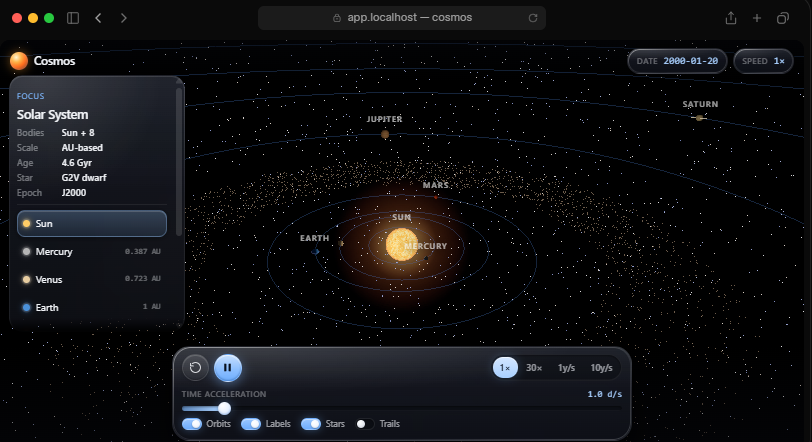Reset the simulation with the restart icon
The image size is (812, 442).
point(195,367)
